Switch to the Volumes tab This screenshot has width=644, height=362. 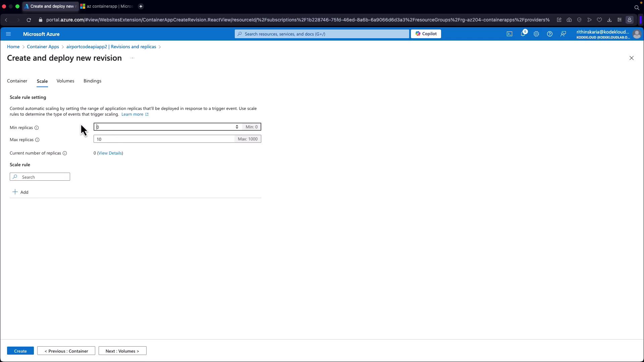pyautogui.click(x=65, y=81)
